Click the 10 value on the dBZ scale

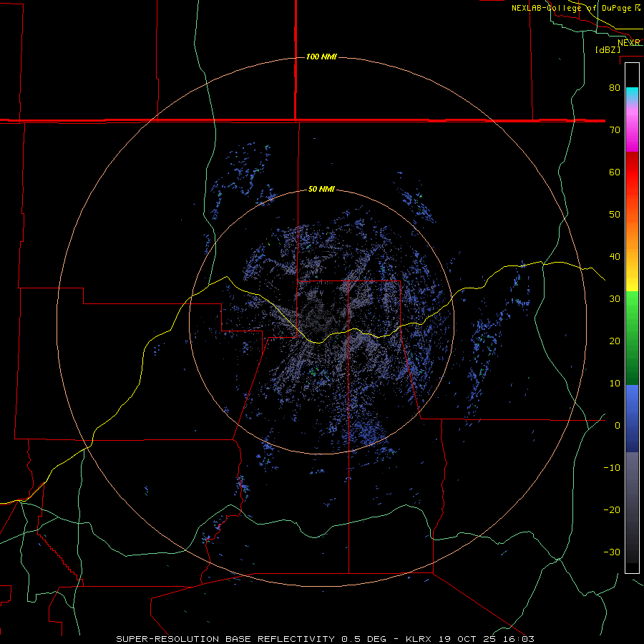615,384
